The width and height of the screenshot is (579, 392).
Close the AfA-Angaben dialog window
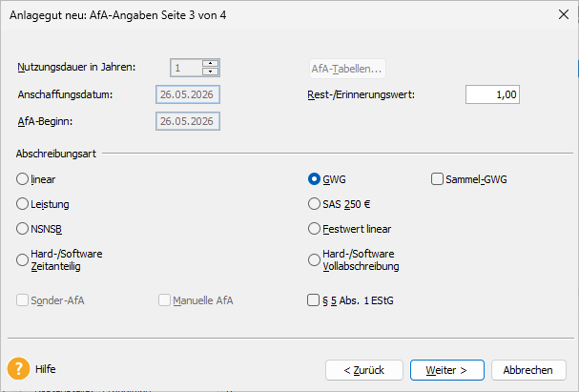coord(559,15)
